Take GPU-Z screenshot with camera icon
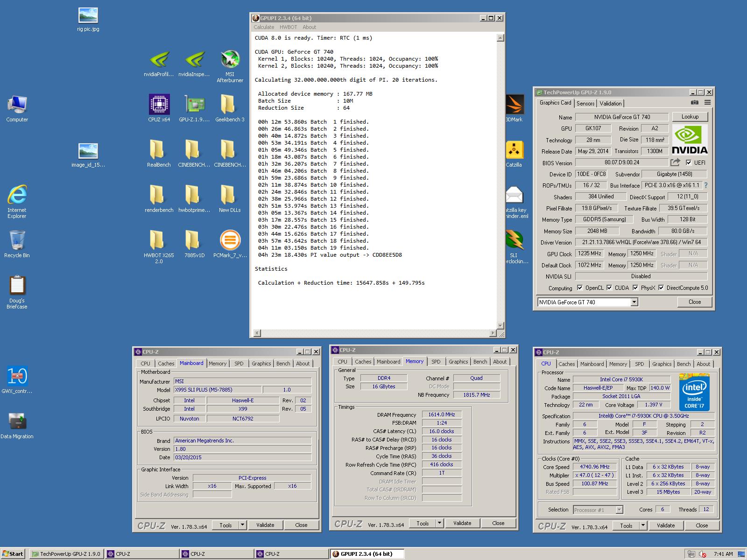747x560 pixels. [695, 103]
